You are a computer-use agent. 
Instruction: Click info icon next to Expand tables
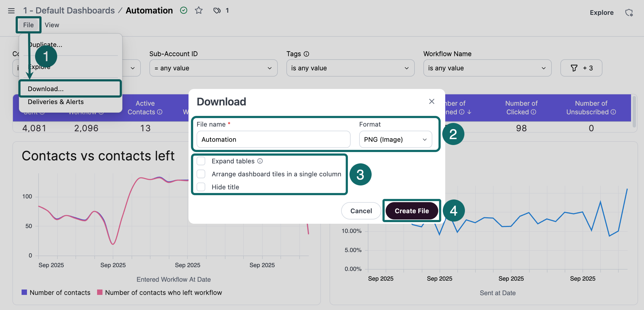tap(260, 161)
